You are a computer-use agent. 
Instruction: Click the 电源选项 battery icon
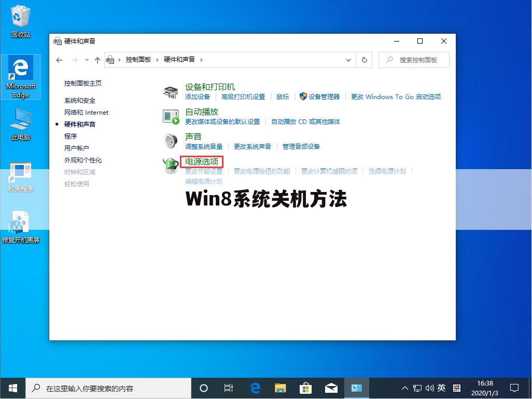[171, 166]
